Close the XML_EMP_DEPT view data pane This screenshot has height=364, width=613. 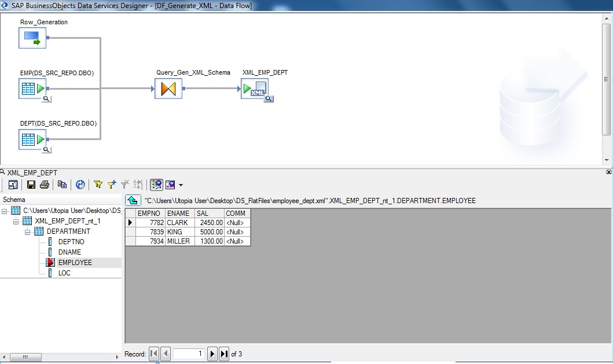(x=609, y=172)
